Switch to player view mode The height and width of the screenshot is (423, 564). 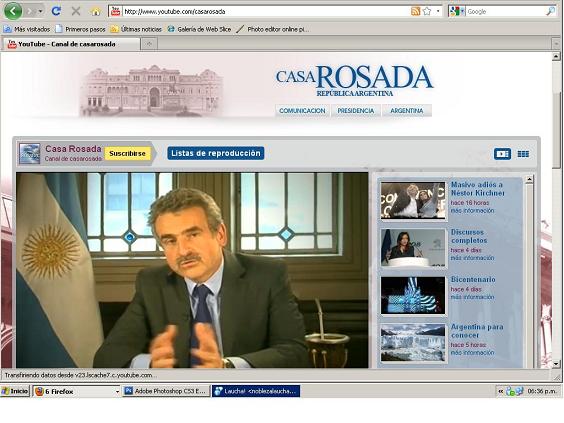[x=502, y=154]
